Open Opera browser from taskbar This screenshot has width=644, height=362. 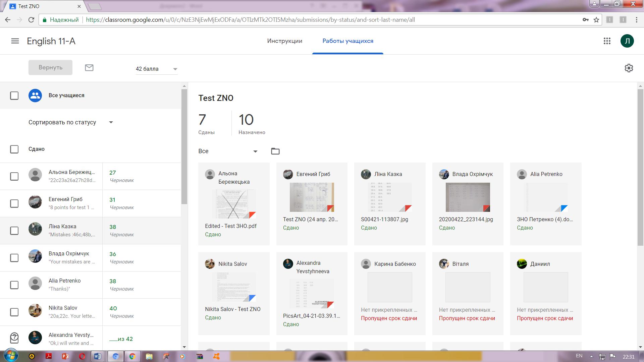(82, 356)
